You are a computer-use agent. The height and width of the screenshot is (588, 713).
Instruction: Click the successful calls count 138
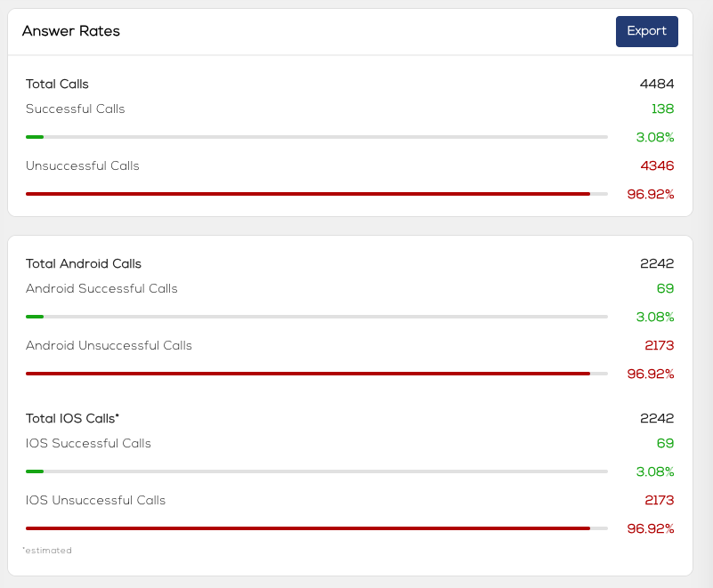pyautogui.click(x=662, y=109)
